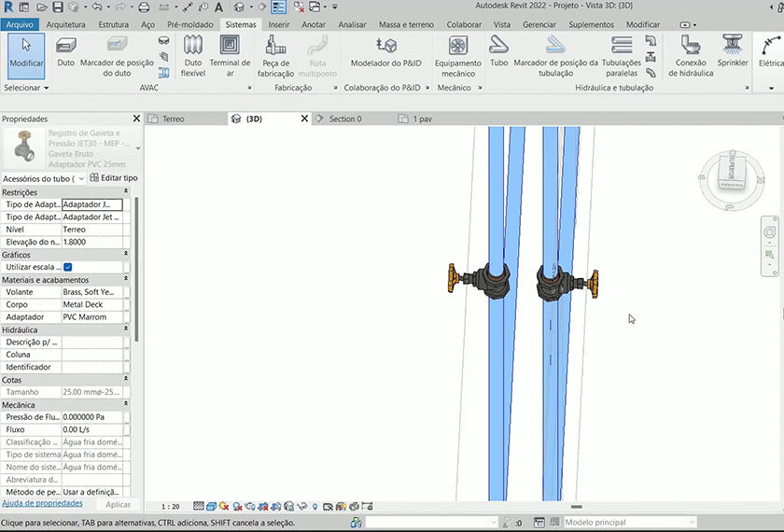Switch to the Terreo view tab
The width and height of the screenshot is (784, 532).
click(174, 119)
